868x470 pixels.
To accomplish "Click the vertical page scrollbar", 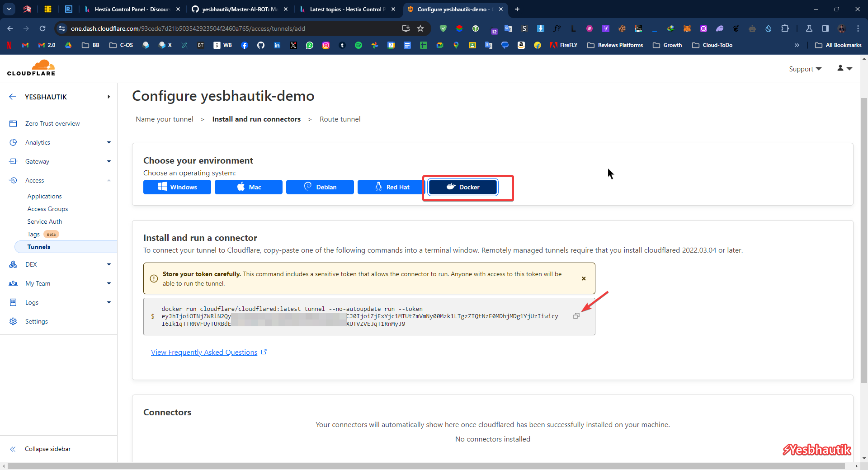I will point(864,240).
